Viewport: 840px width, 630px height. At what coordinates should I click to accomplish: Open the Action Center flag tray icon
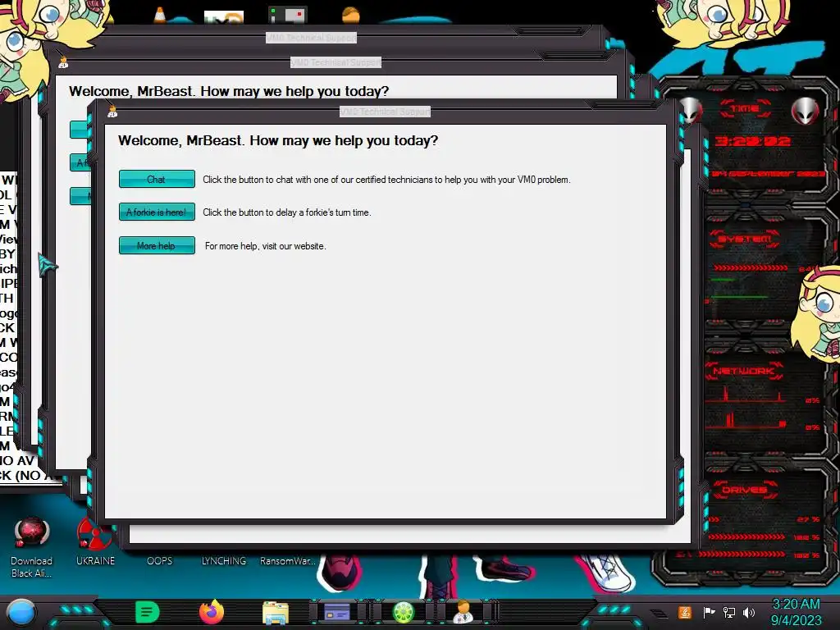point(709,612)
